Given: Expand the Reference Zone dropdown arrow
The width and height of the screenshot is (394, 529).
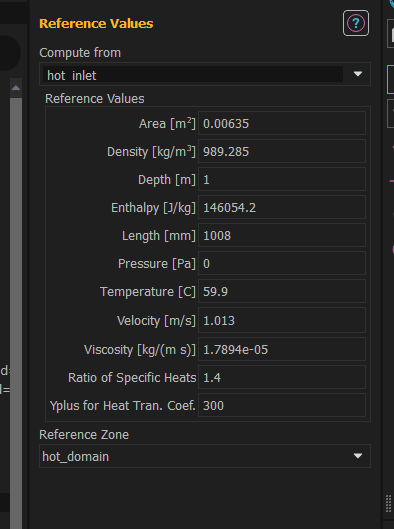Looking at the screenshot, I should click(x=358, y=456).
